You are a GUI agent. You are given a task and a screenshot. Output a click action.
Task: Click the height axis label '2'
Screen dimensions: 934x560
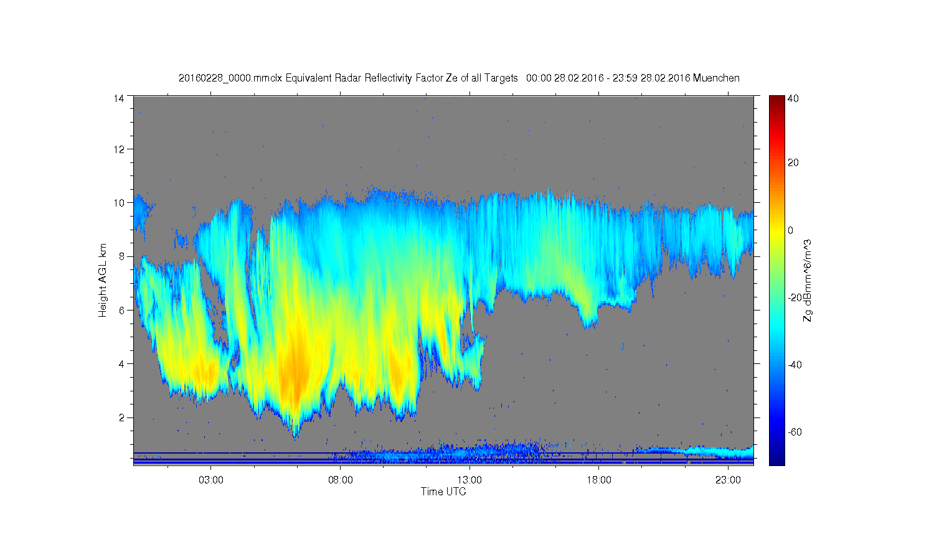122,417
